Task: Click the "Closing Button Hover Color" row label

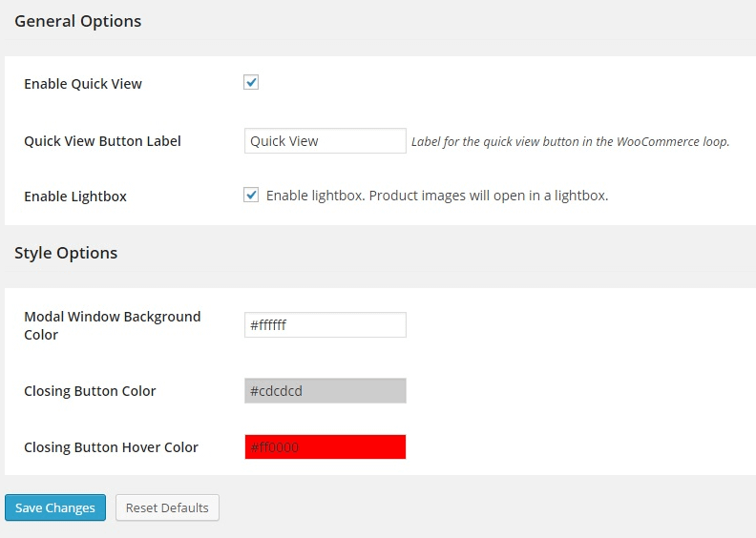Action: (x=111, y=447)
